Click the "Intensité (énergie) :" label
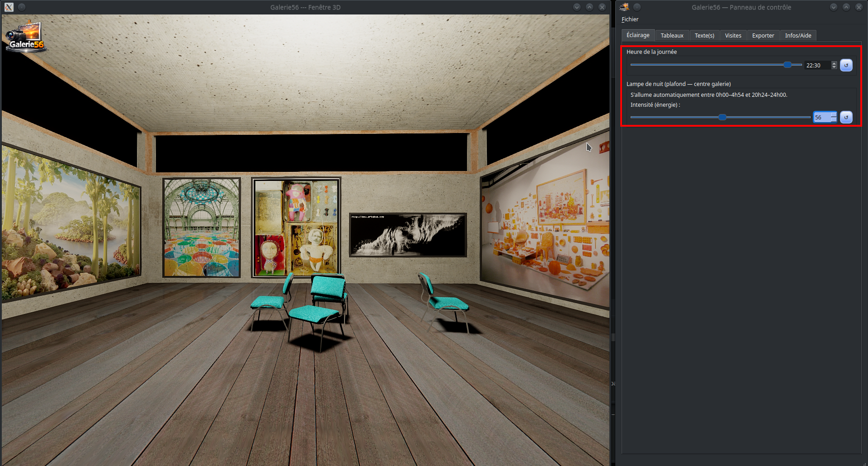 (655, 105)
